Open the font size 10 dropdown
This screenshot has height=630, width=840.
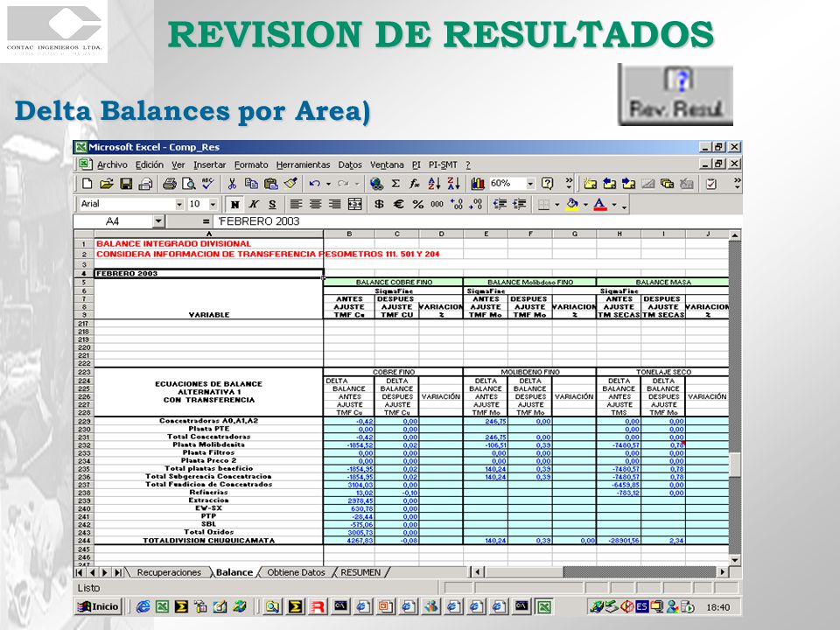coord(213,204)
